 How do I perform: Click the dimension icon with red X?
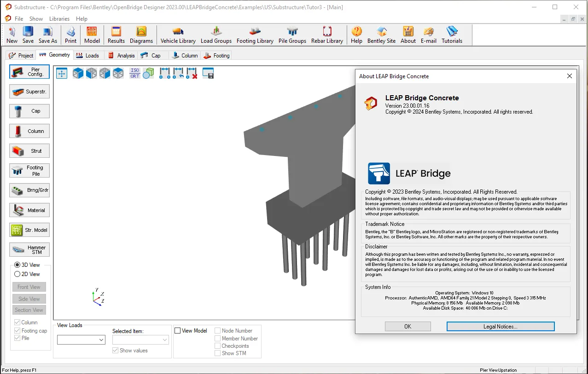click(192, 73)
